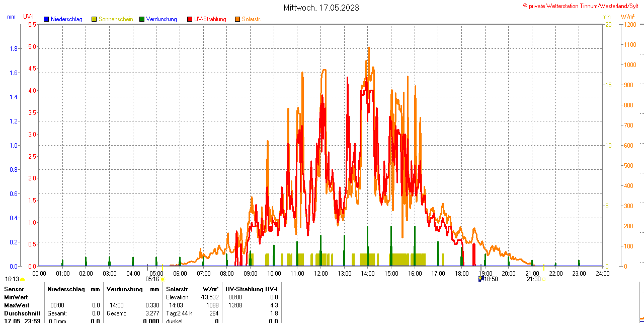Click the Durchschnitt row label
The height and width of the screenshot is (323, 644).
click(x=22, y=313)
